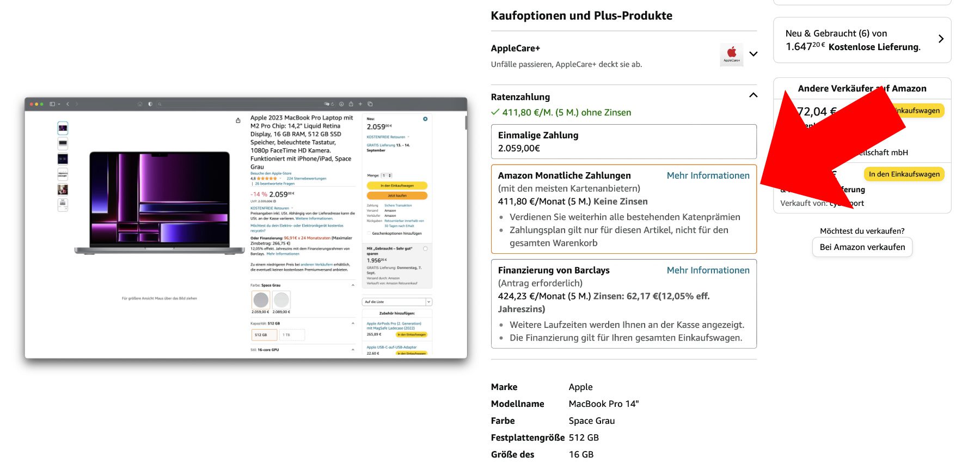Click the Bei Amazon verkaufen button

(862, 247)
